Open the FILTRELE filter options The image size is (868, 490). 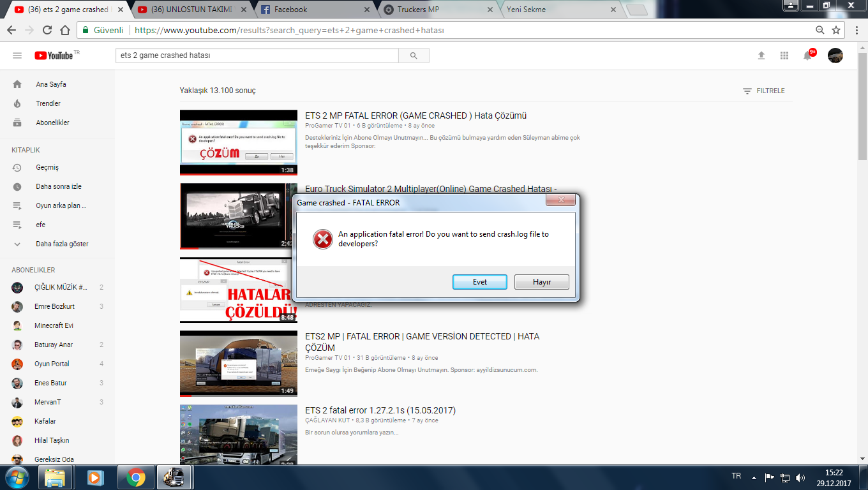(764, 91)
